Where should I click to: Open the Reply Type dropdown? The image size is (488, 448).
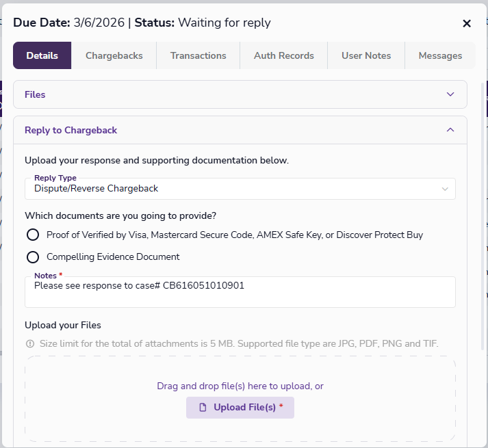[x=240, y=189]
